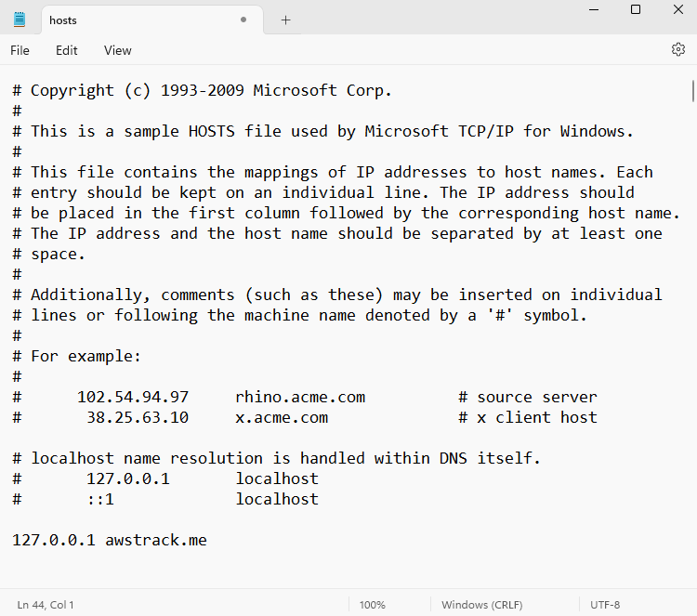This screenshot has height=616, width=697.
Task: Minimize the Notepad window
Action: tap(594, 9)
